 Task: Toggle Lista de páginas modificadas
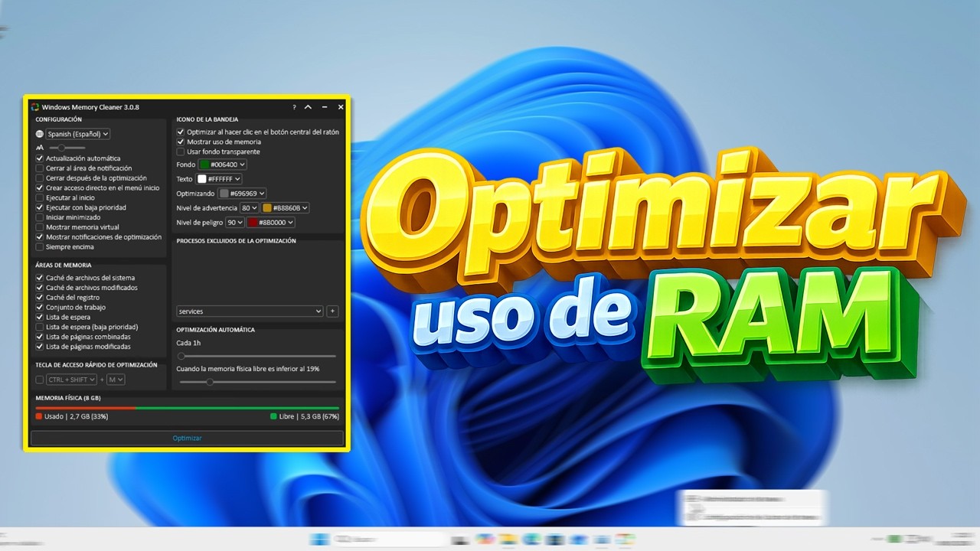(x=40, y=347)
